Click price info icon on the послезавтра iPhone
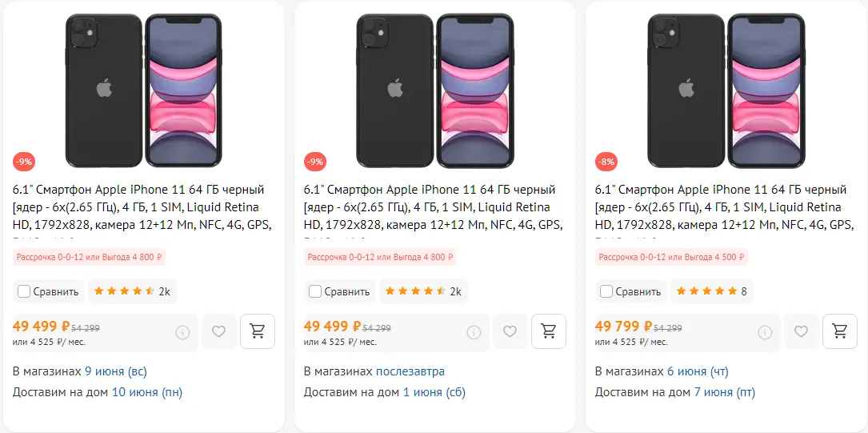 [474, 332]
